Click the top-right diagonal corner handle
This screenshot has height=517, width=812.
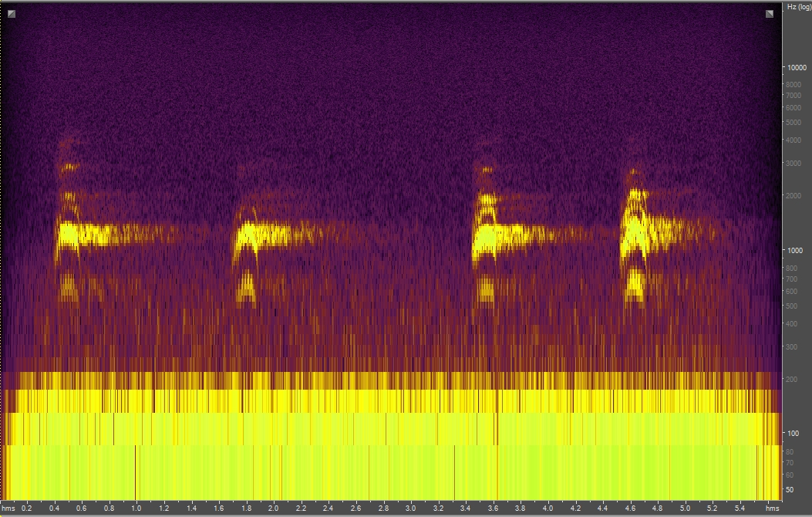769,15
